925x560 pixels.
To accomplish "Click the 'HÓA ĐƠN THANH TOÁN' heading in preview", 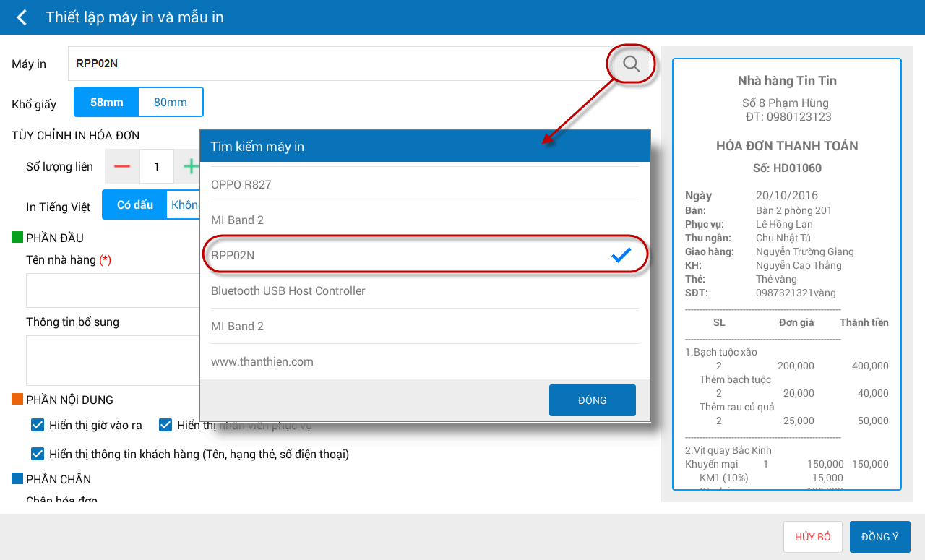I will pos(787,146).
